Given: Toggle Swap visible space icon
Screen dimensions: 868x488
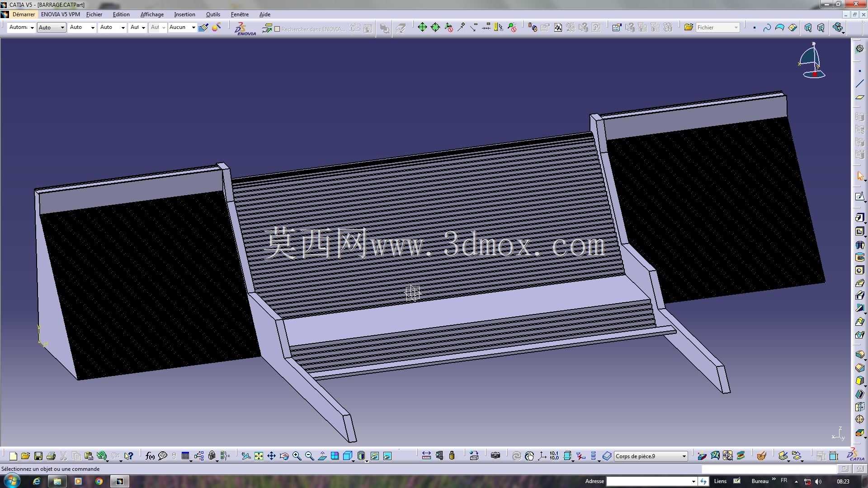Looking at the screenshot, I should 387,456.
